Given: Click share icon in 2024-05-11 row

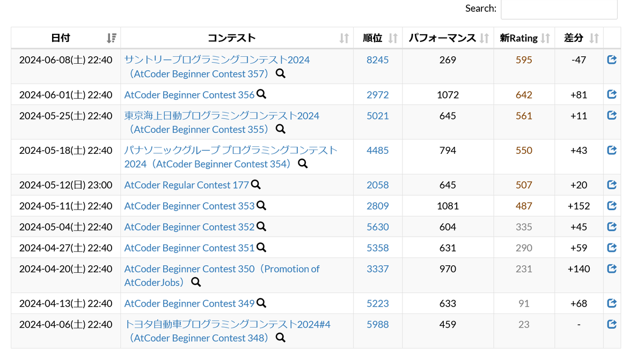Looking at the screenshot, I should coord(612,205).
